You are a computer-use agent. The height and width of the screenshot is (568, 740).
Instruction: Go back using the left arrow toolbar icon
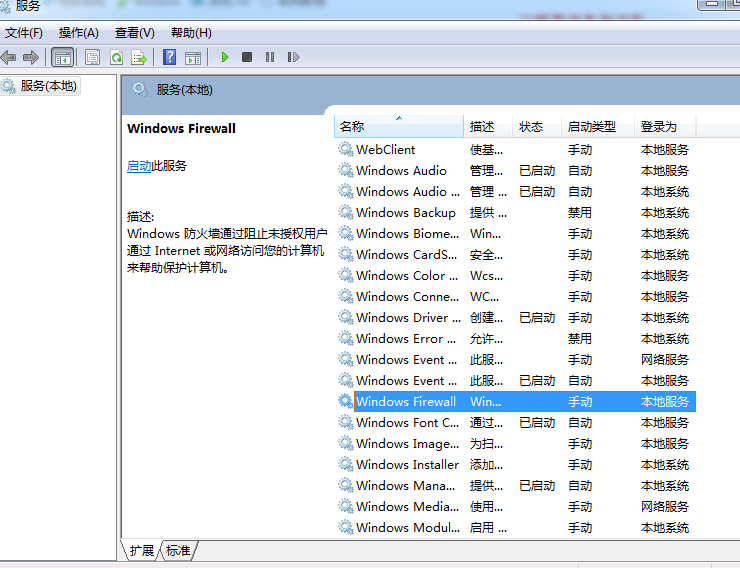(x=8, y=58)
